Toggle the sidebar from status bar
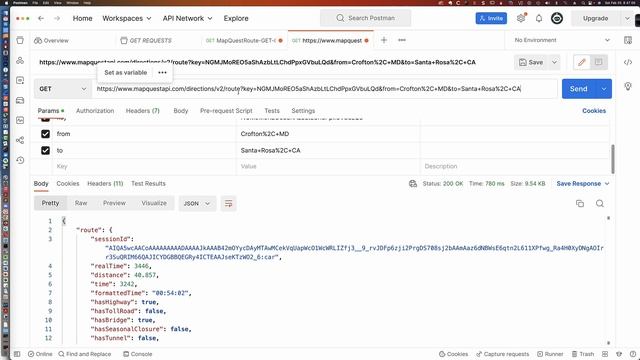The image size is (640, 360). click(17, 354)
